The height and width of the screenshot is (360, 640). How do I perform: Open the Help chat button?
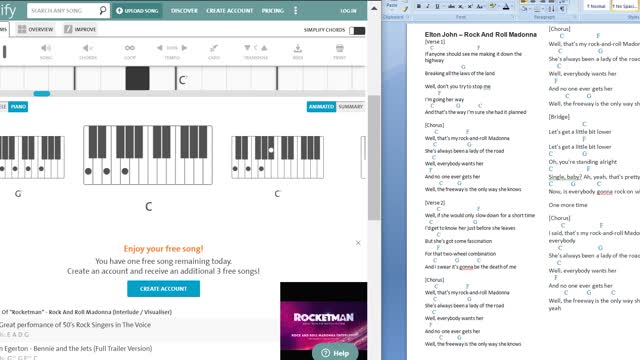(335, 353)
